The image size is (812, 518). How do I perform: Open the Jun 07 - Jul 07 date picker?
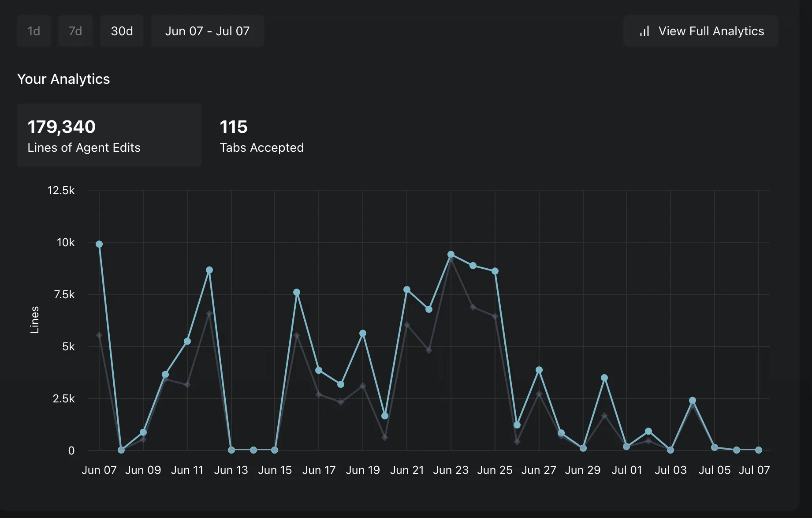click(207, 31)
